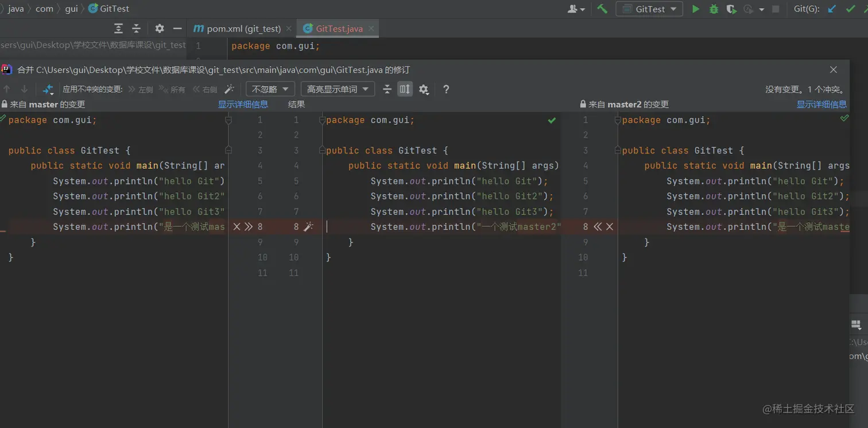
Task: Click "是一个测试mas" line in left pane
Action: pyautogui.click(x=139, y=227)
